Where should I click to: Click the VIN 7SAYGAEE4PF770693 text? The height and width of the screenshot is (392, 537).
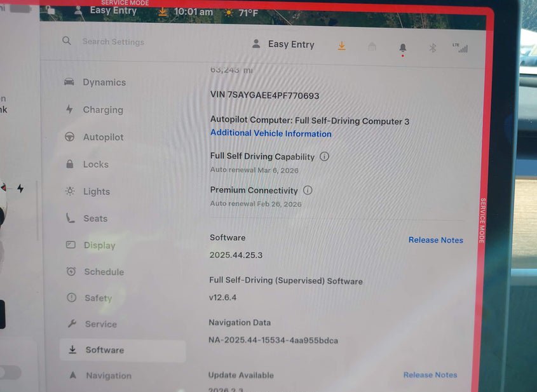[265, 95]
